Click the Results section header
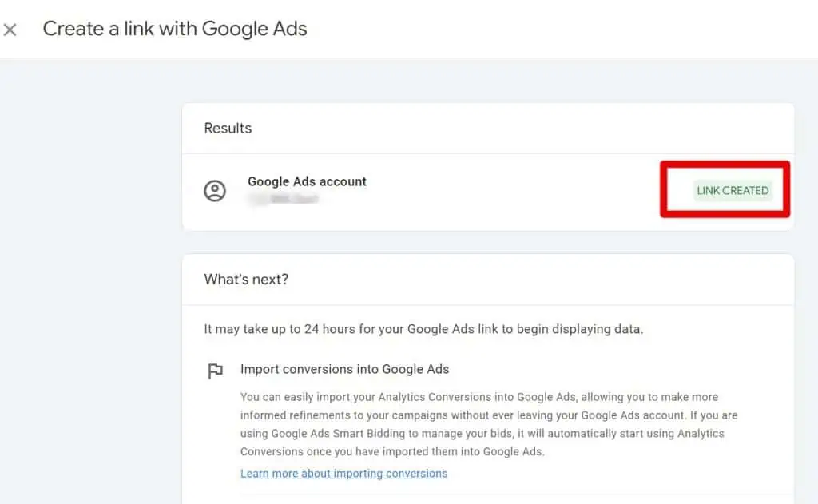The height and width of the screenshot is (504, 818). [228, 128]
